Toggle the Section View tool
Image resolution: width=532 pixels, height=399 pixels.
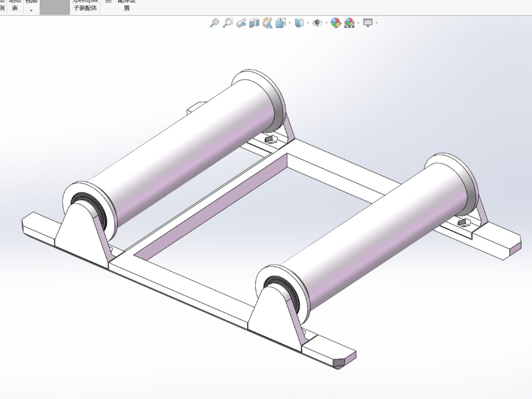coord(254,23)
